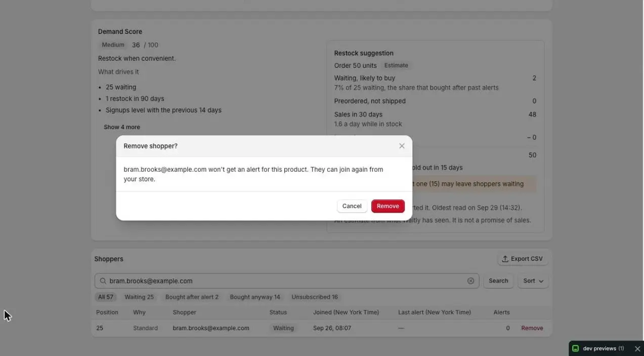644x356 pixels.
Task: Close the dev previews bar
Action: point(637,348)
